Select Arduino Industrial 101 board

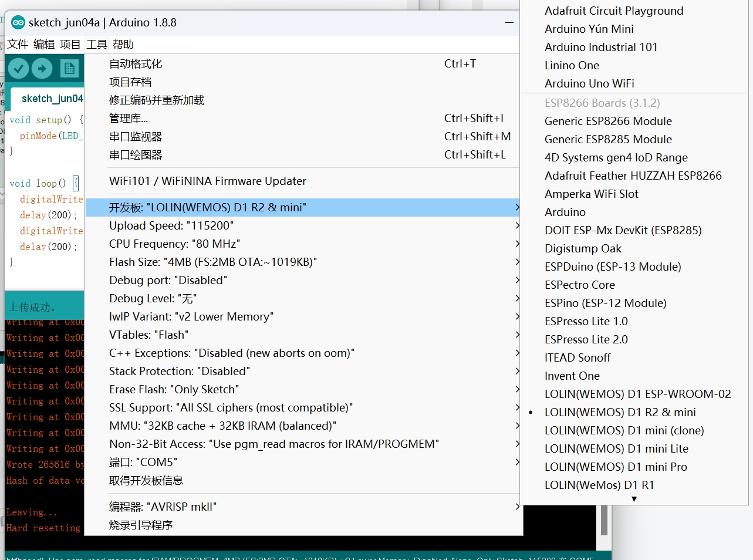tap(634, 48)
